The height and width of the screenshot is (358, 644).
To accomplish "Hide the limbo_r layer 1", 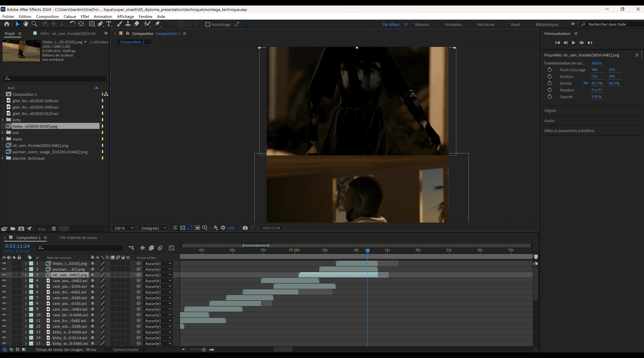I will click(x=4, y=263).
